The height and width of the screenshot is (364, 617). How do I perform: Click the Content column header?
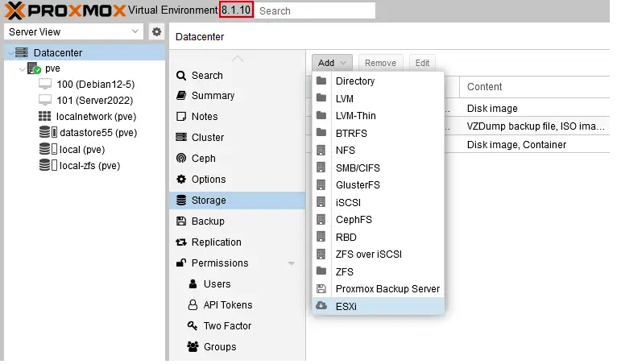click(x=534, y=87)
